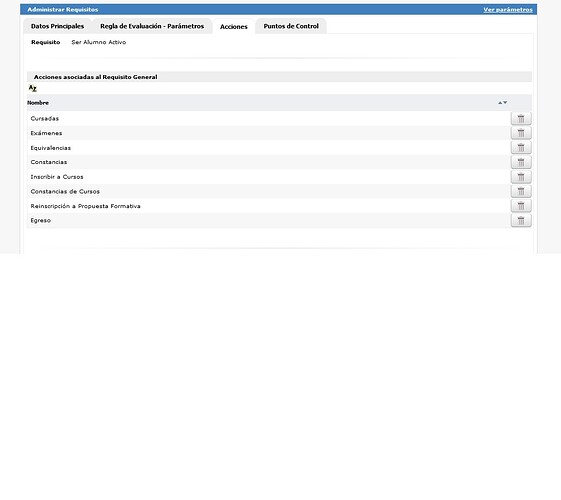Select the Cursadas row name
The image size is (561, 500).
point(45,118)
